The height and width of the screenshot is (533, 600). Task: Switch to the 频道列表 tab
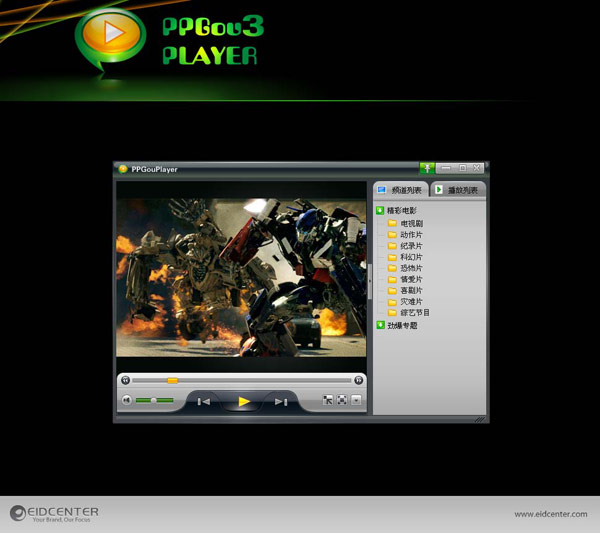point(401,190)
